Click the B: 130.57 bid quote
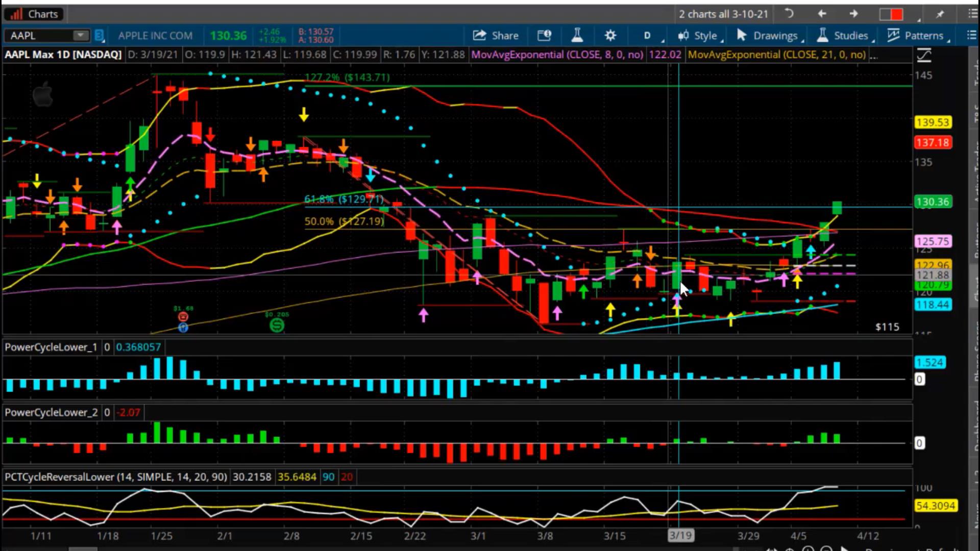 pos(316,32)
